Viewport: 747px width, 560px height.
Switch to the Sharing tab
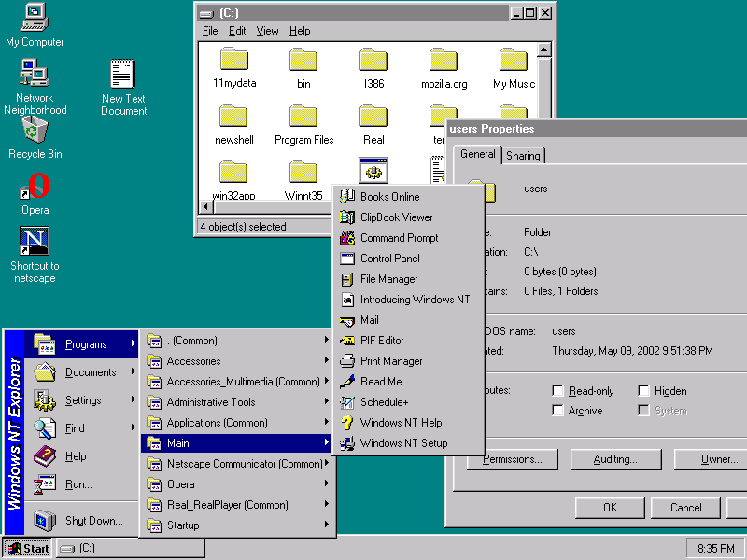[x=523, y=156]
